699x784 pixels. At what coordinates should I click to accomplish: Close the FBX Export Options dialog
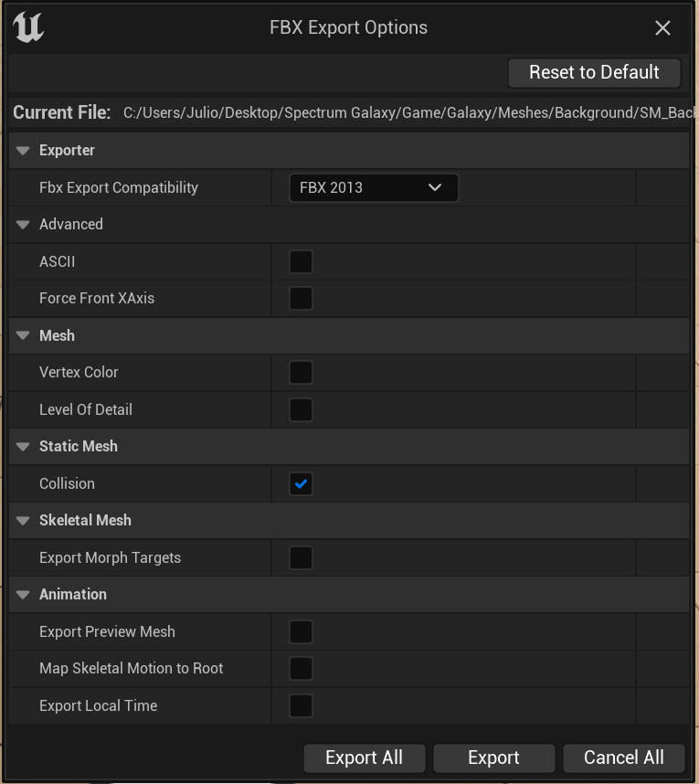pyautogui.click(x=662, y=28)
